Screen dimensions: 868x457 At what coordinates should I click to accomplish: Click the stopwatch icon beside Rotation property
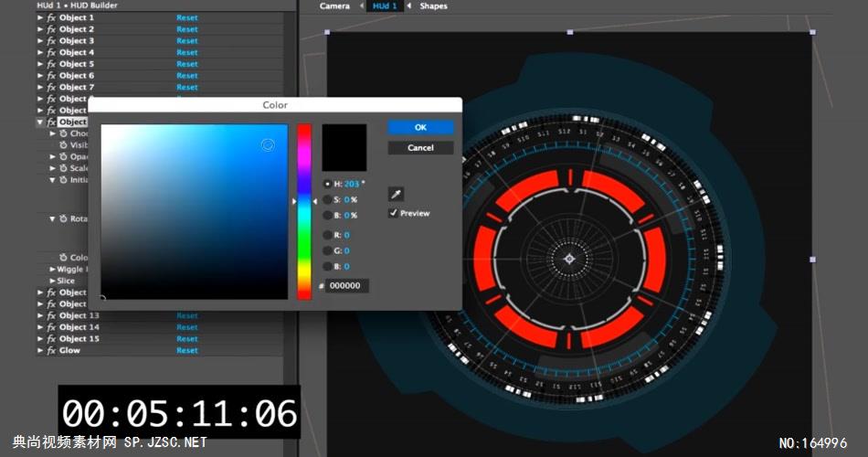coord(63,218)
